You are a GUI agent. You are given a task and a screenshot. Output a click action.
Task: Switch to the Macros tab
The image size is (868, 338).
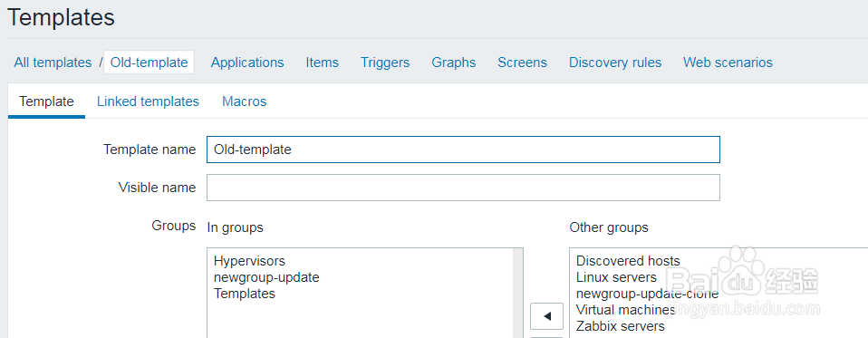click(244, 101)
